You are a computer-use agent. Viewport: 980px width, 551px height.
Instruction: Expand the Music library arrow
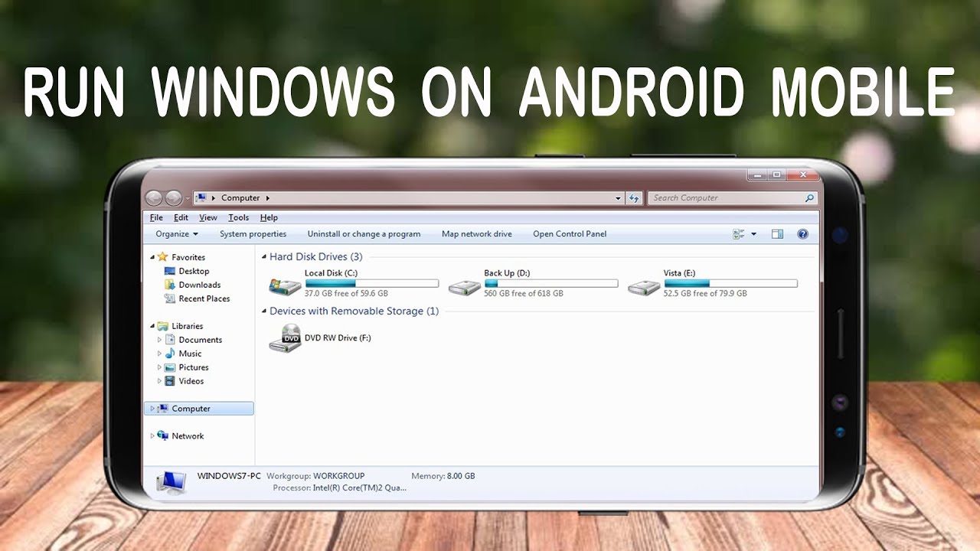tap(159, 354)
